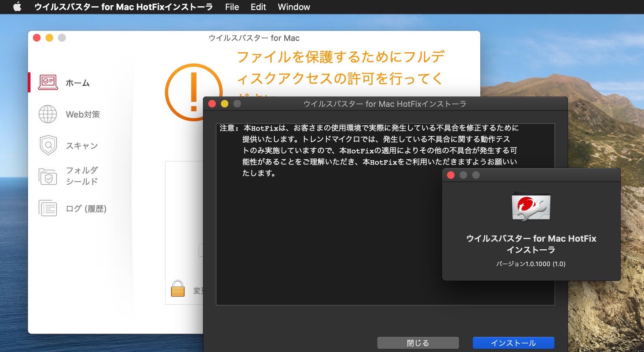Open the File menu
Screen dimensions: 644x352
click(232, 7)
